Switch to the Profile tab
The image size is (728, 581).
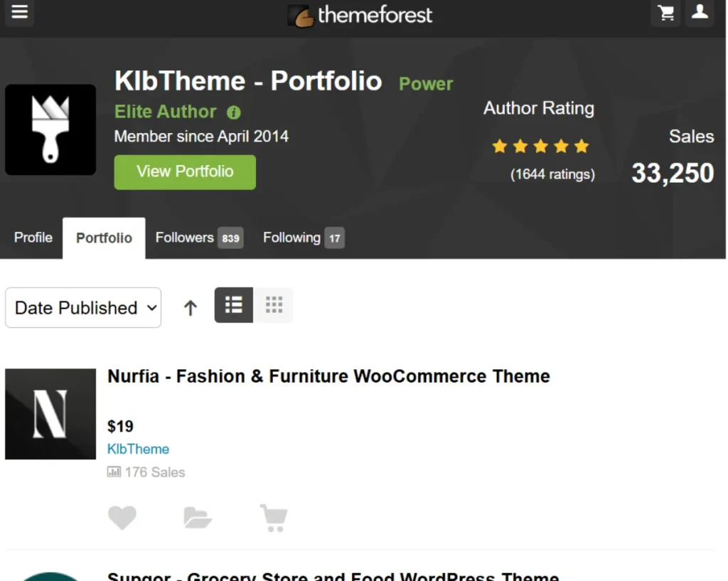pos(33,238)
